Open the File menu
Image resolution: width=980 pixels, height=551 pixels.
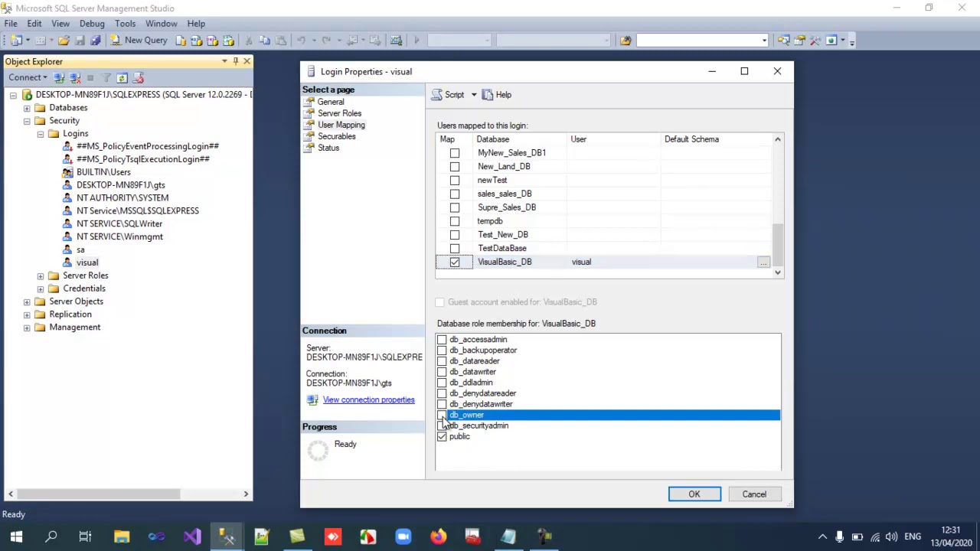tap(11, 24)
